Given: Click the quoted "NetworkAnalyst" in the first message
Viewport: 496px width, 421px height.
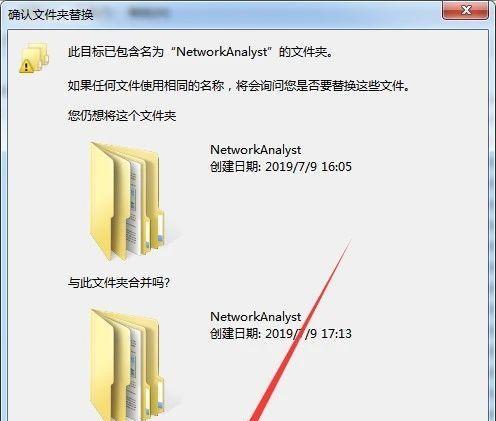Looking at the screenshot, I should [222, 52].
